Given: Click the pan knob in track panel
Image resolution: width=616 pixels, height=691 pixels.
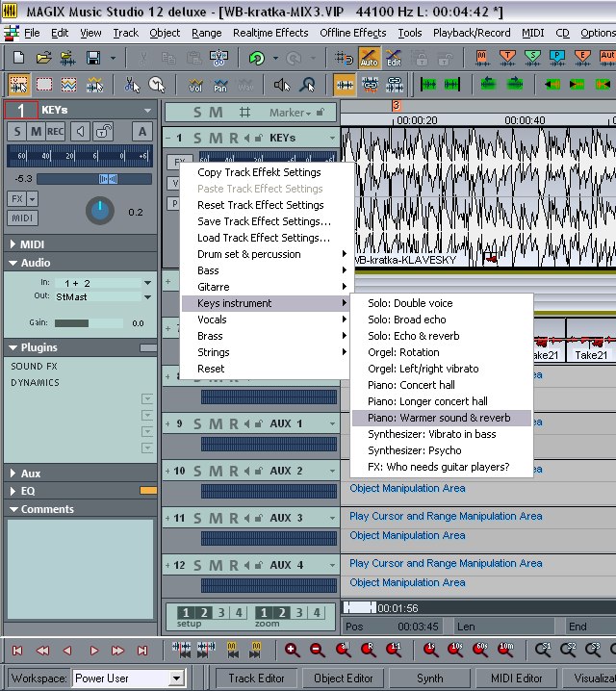Looking at the screenshot, I should coord(99,210).
